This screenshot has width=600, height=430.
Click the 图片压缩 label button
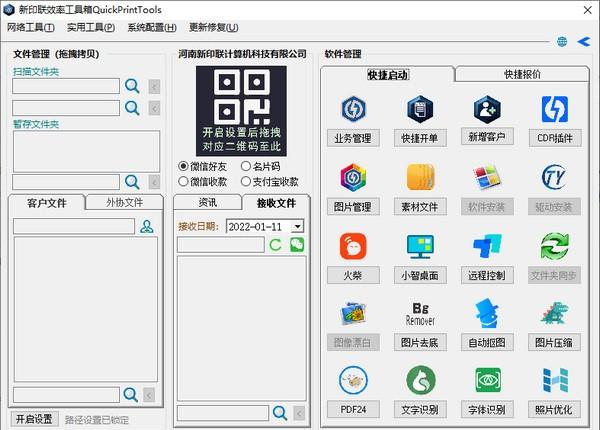554,342
